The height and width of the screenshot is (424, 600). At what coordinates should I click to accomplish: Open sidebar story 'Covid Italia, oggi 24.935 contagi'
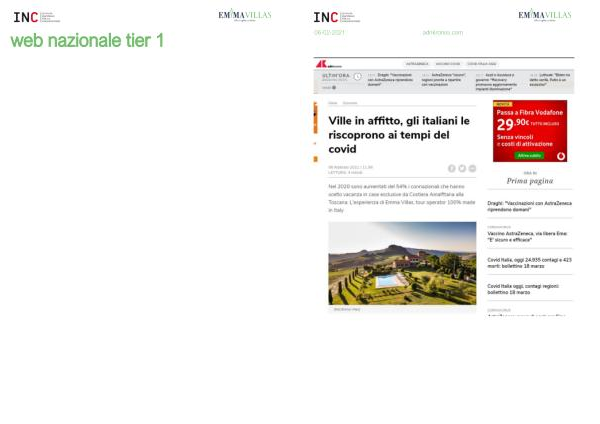click(x=530, y=263)
